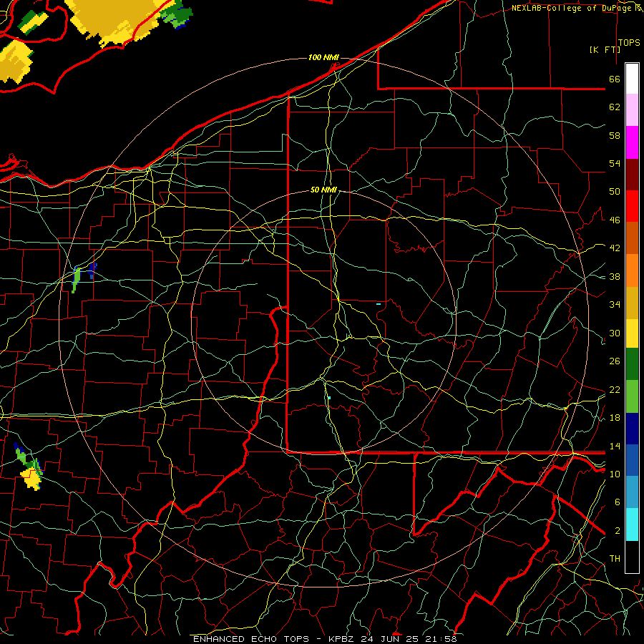Click the black TH threshold swatch

(x=632, y=557)
